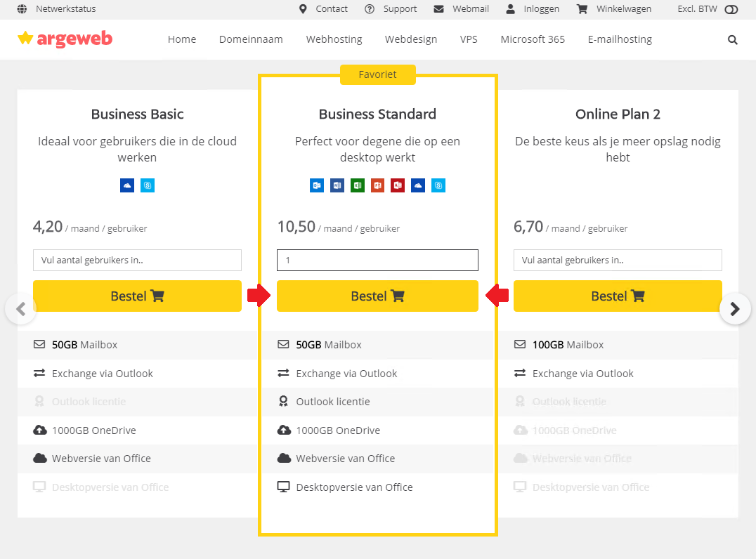
Task: Open the Home menu item
Action: [x=182, y=39]
